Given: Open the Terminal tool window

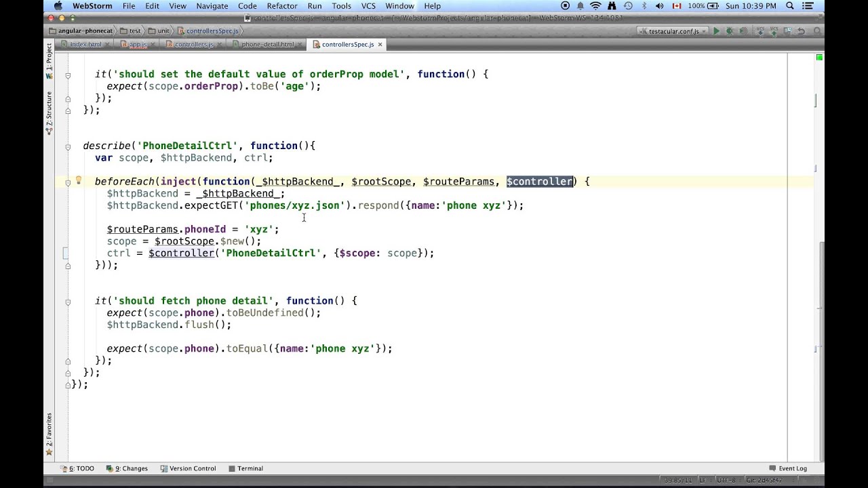Looking at the screenshot, I should click(245, 468).
